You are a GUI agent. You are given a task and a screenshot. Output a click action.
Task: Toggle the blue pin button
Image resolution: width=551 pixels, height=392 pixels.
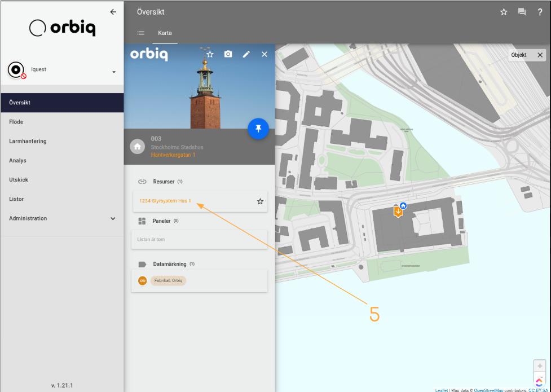(258, 129)
